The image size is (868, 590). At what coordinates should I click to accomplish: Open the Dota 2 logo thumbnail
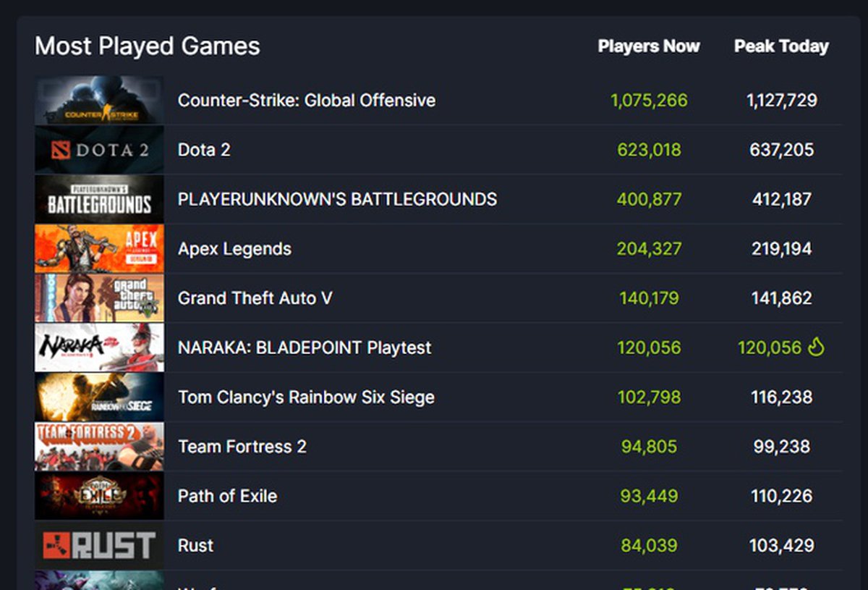(99, 150)
